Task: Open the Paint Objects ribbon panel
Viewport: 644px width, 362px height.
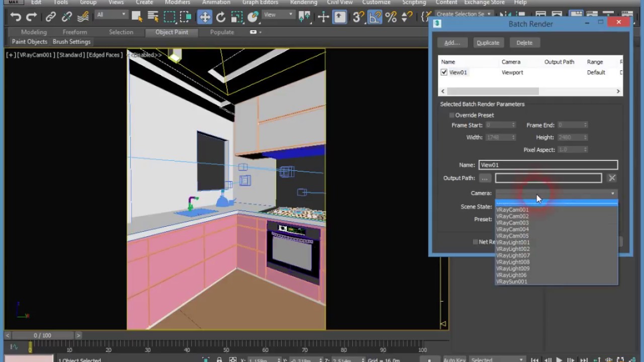Action: (30, 42)
